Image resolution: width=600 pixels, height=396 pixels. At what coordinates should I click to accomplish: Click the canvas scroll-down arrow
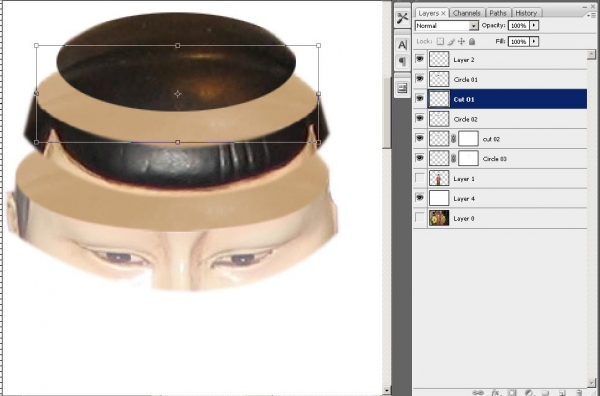pyautogui.click(x=387, y=391)
